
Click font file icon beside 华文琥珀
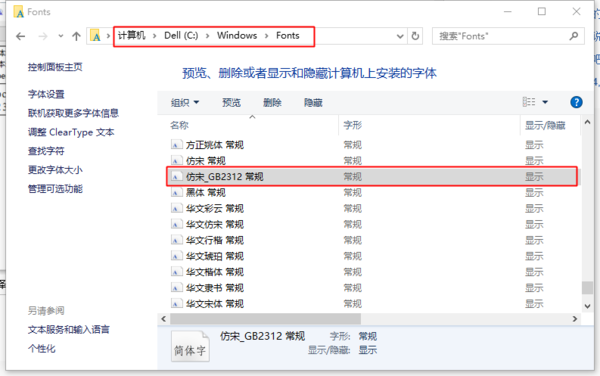176,256
